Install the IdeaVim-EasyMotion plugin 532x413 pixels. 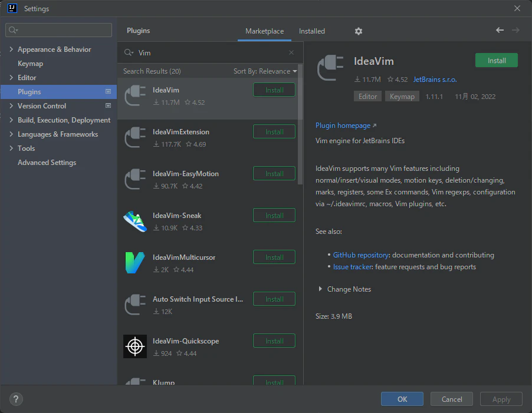point(274,173)
